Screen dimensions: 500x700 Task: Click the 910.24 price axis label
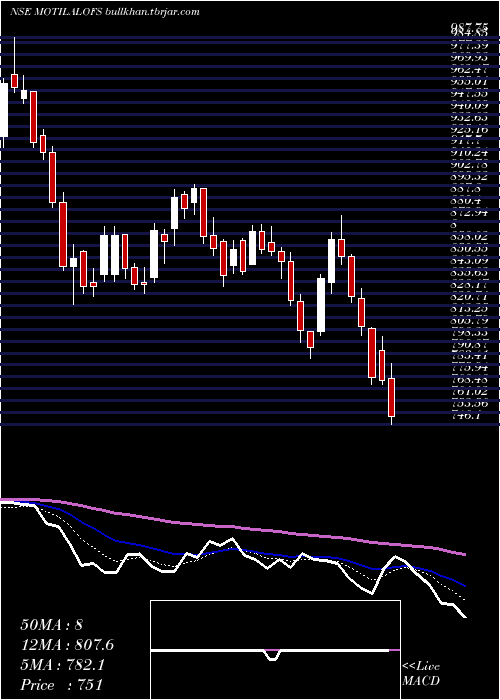[x=468, y=153]
